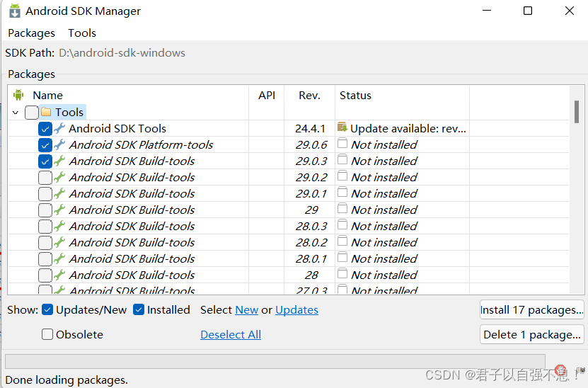The width and height of the screenshot is (588, 388).
Task: Click not-installed status icon for rev 28.0.2
Action: click(342, 241)
